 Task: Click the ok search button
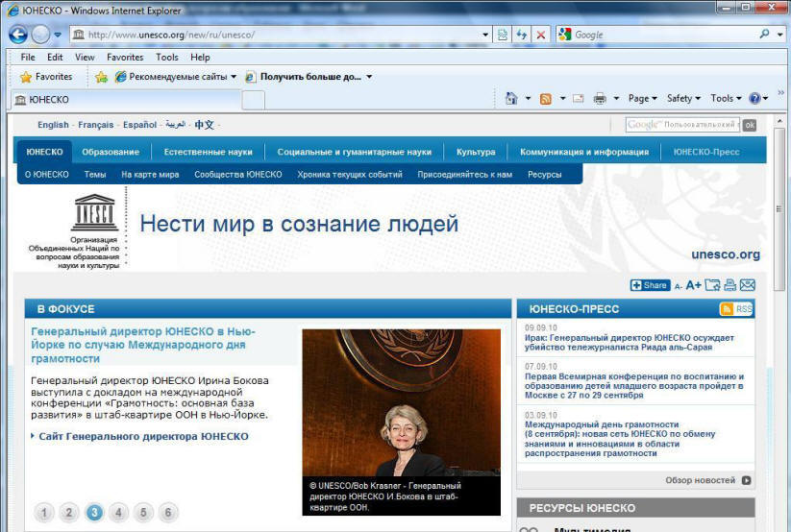click(x=750, y=125)
